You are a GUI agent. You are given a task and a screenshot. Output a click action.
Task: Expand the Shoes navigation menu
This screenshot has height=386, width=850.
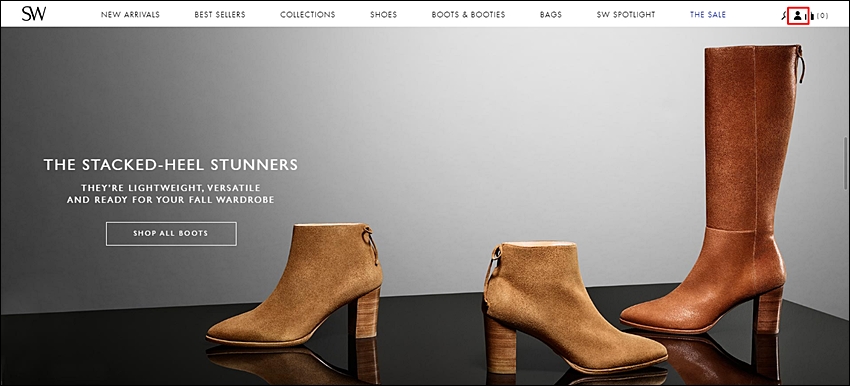383,15
